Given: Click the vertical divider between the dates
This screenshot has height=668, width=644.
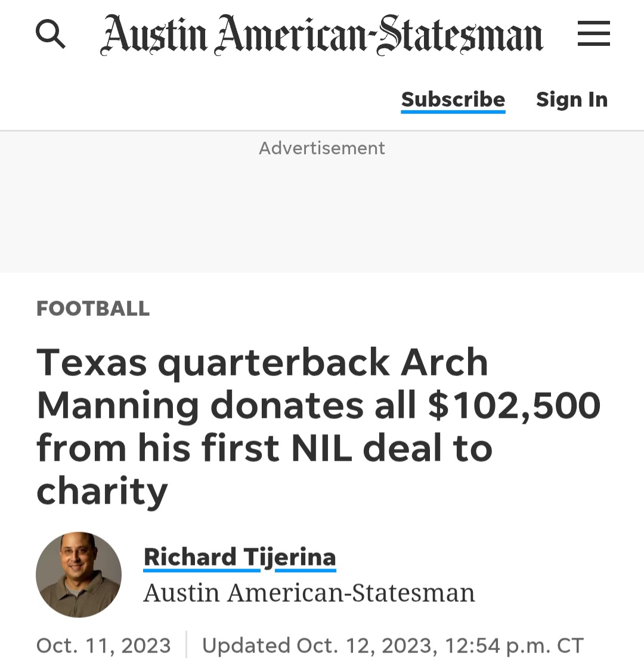Looking at the screenshot, I should click(186, 645).
